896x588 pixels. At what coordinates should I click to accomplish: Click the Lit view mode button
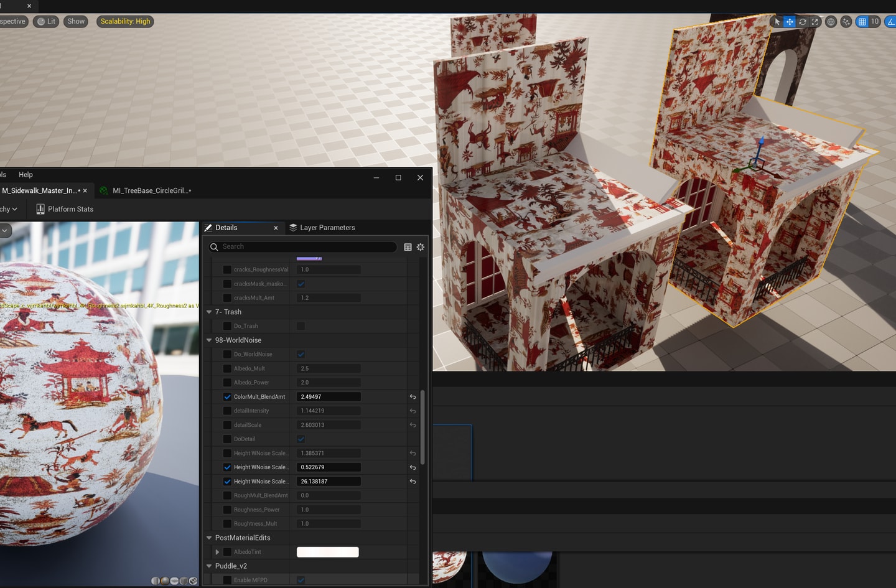(47, 21)
